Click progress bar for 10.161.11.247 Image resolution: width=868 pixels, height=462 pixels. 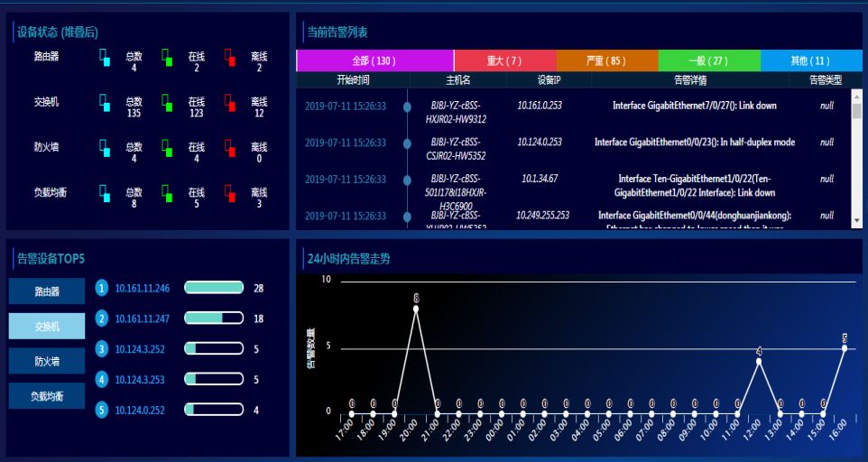214,319
